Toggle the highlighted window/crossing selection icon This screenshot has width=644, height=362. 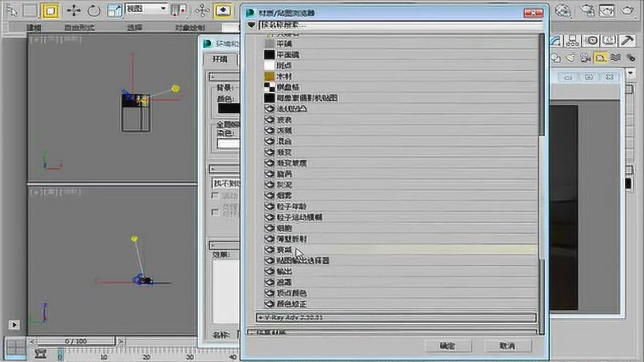pyautogui.click(x=50, y=10)
